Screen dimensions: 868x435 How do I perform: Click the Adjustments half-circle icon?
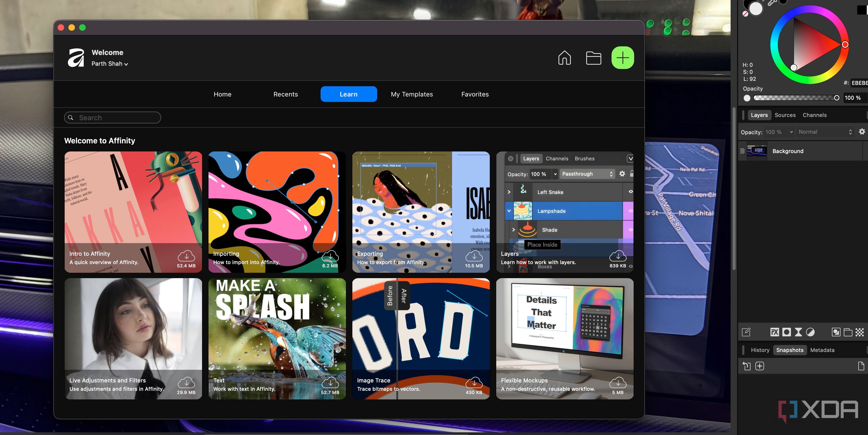click(x=810, y=332)
